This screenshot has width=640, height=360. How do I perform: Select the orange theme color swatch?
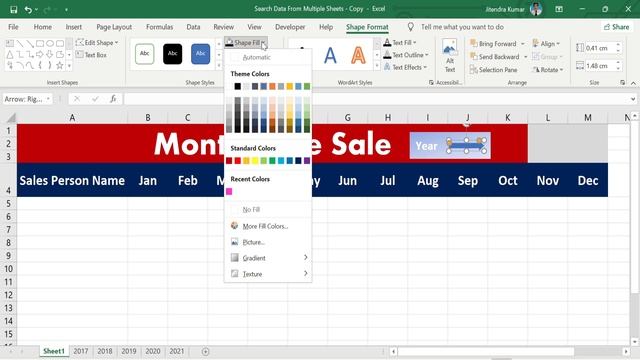click(272, 86)
